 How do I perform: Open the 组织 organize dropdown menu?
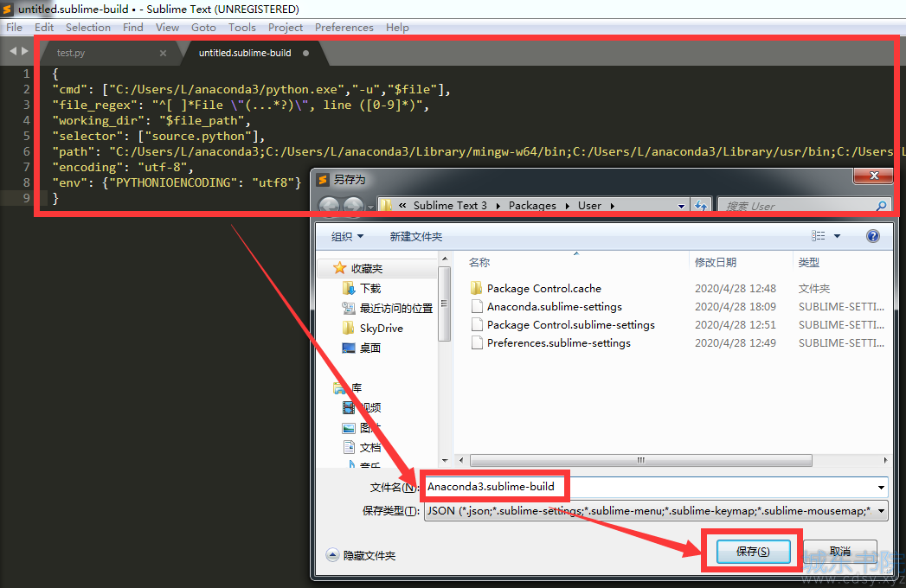click(347, 236)
